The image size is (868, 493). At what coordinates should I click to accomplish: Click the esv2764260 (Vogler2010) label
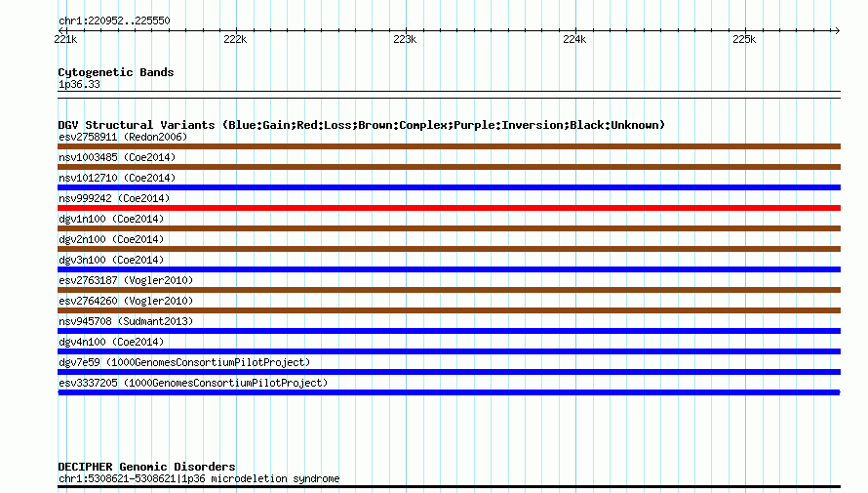pyautogui.click(x=126, y=301)
